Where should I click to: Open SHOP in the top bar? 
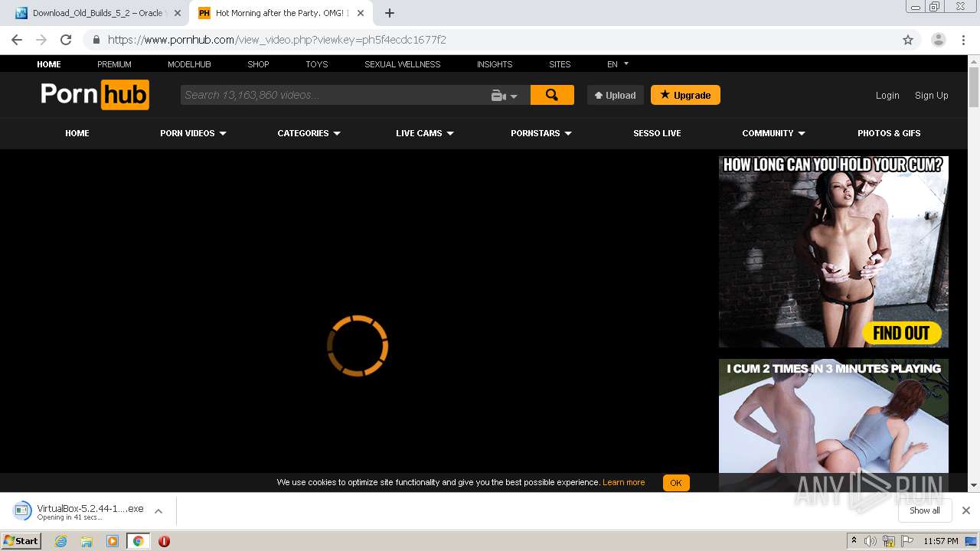click(258, 64)
